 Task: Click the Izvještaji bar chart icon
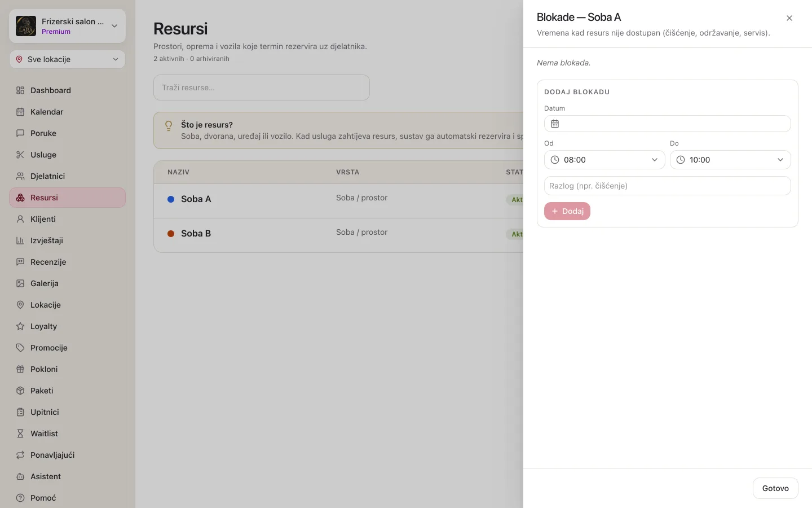coord(20,240)
